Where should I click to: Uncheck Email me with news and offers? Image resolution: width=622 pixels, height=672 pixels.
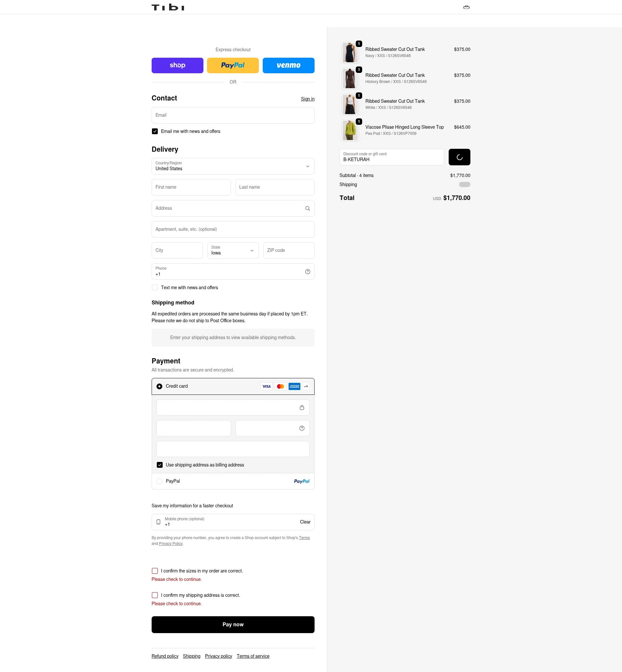click(x=155, y=131)
